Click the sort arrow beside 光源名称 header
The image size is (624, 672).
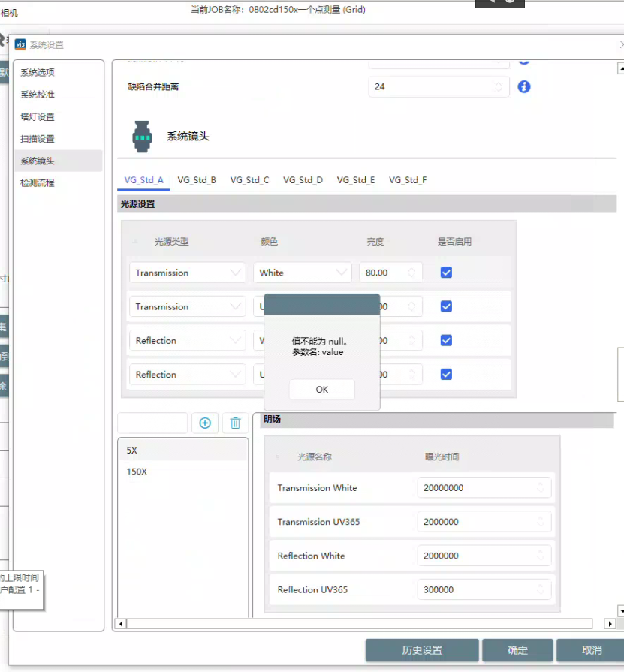click(278, 457)
